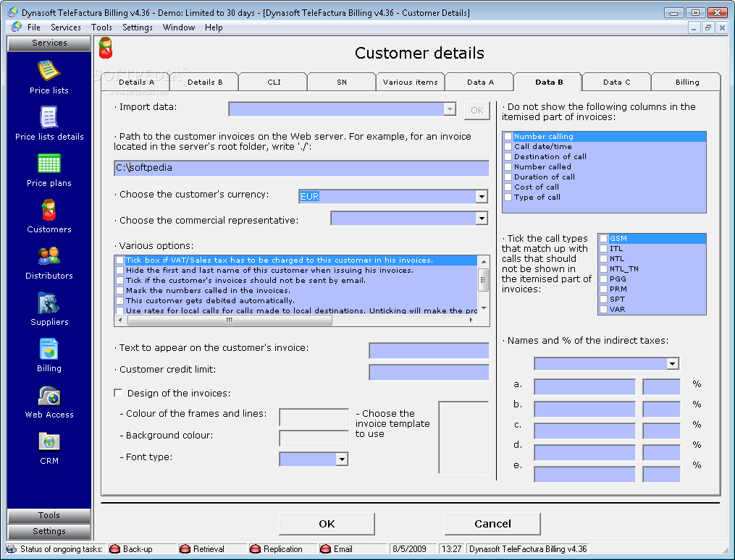Image resolution: width=735 pixels, height=560 pixels.
Task: Open the Tools menu
Action: 101,27
